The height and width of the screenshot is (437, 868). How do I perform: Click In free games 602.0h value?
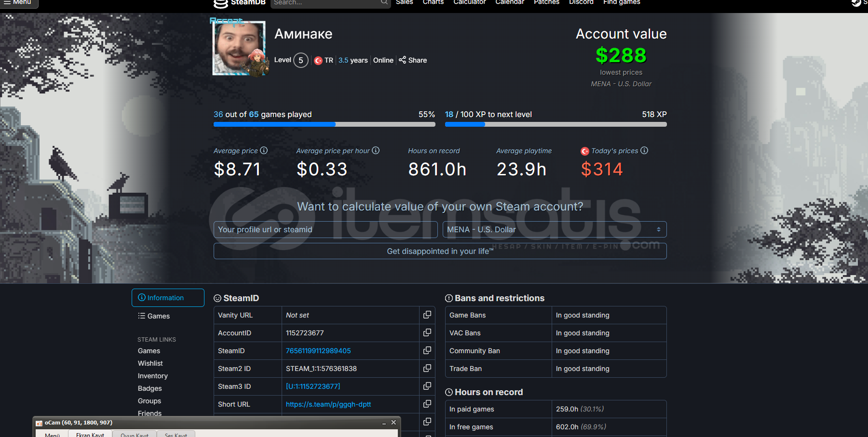[581, 427]
